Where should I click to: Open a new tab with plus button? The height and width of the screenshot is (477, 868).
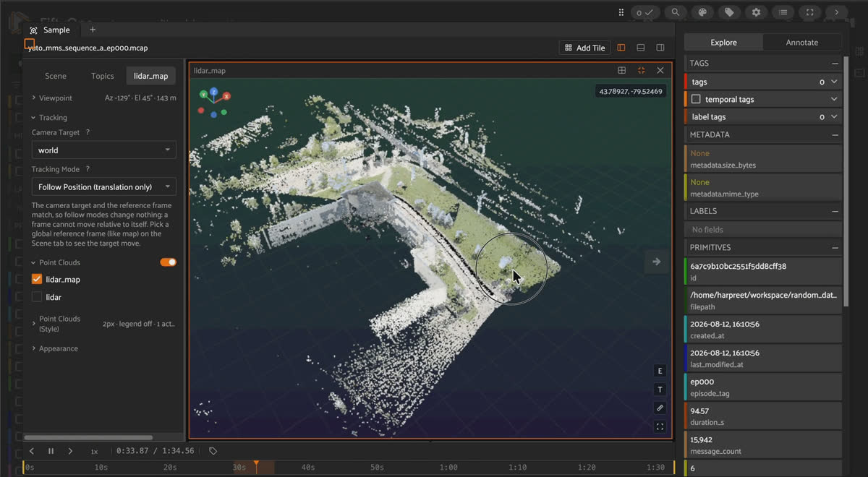point(92,30)
